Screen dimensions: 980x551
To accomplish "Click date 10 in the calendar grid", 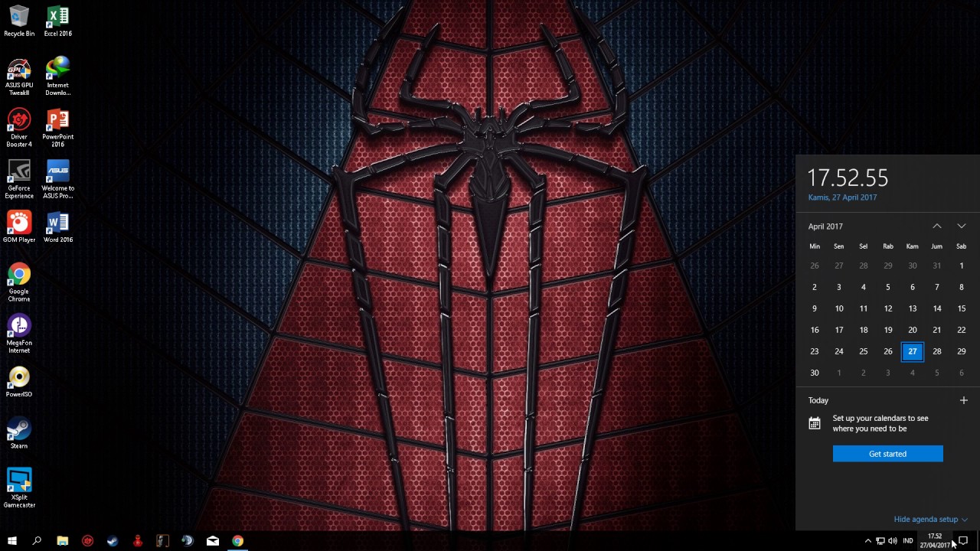I will [x=839, y=308].
